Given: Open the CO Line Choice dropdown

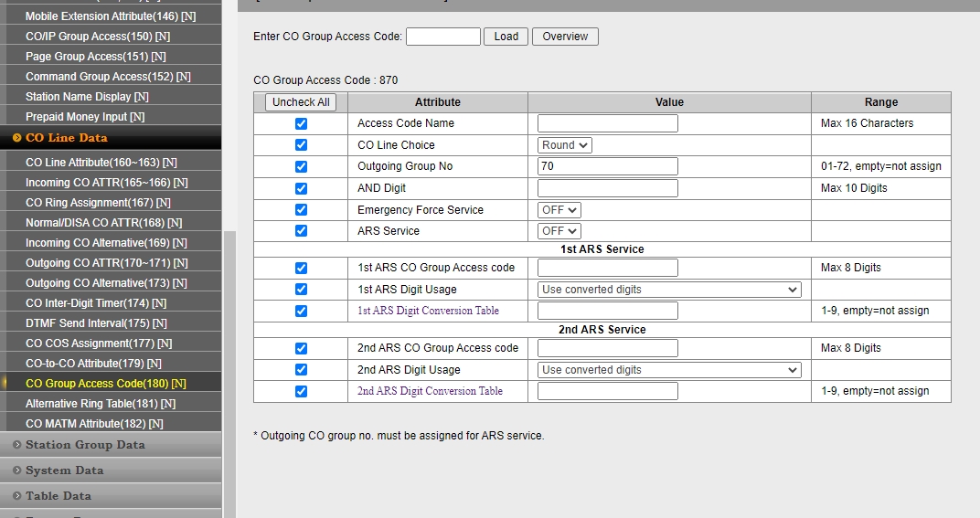Looking at the screenshot, I should 564,145.
